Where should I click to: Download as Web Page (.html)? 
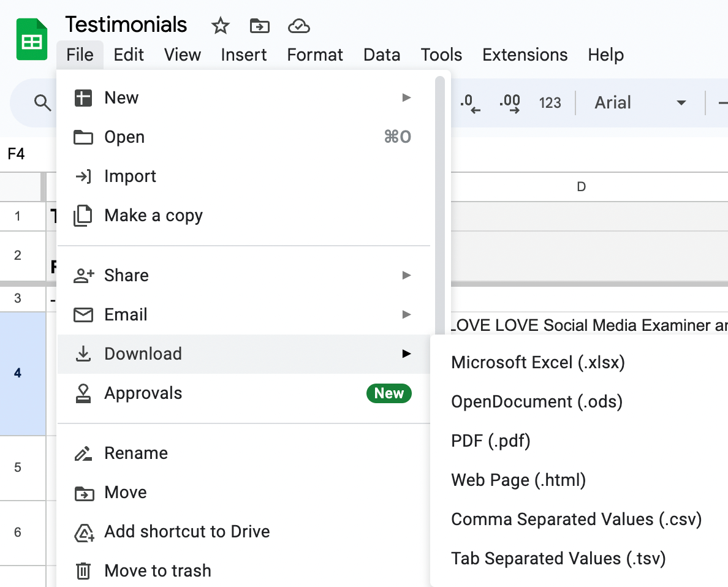(x=579, y=480)
